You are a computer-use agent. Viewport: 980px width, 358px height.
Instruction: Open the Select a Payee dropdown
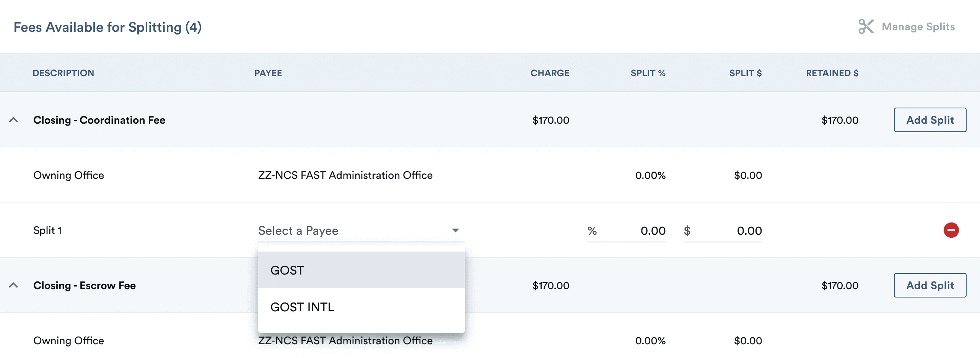pyautogui.click(x=361, y=230)
